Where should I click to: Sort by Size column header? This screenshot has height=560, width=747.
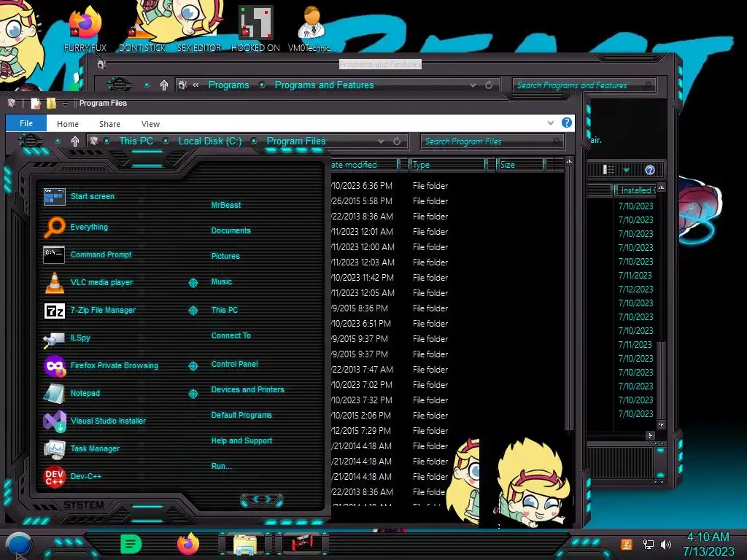[x=520, y=165]
